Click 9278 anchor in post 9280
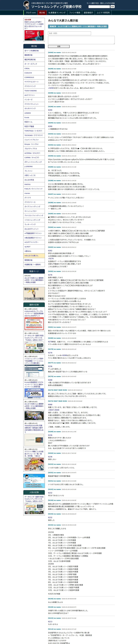138x644 pixels. click(x=50, y=342)
